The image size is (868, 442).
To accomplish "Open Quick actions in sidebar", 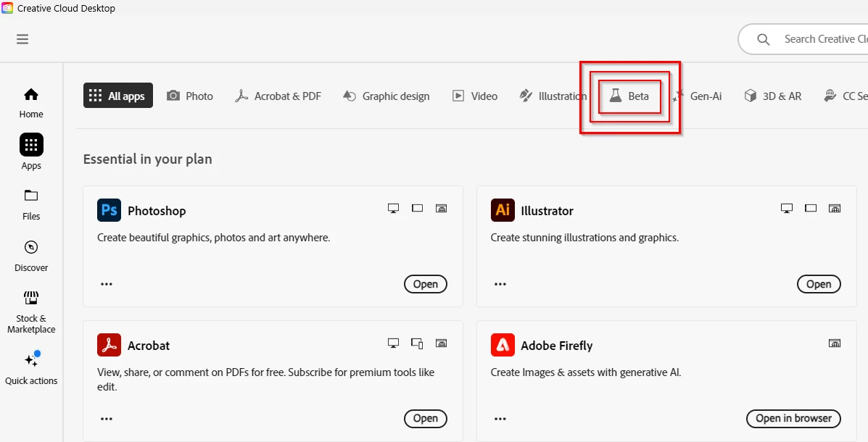I will coord(31,368).
